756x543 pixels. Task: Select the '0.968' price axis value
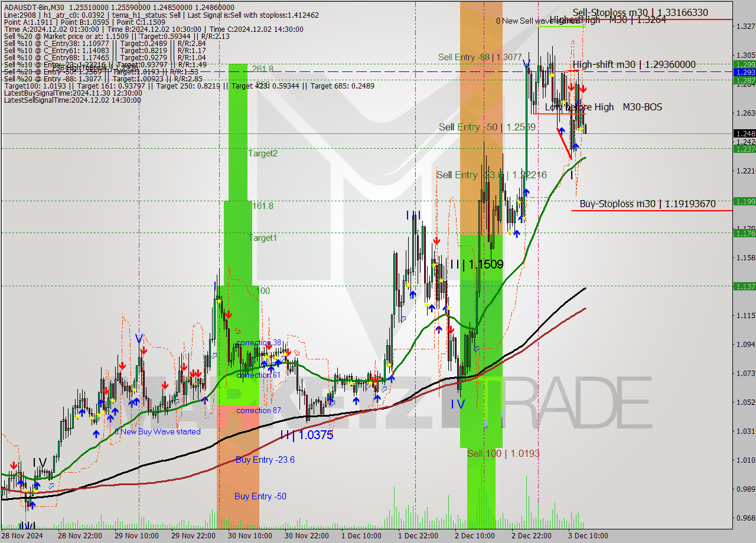click(x=745, y=518)
